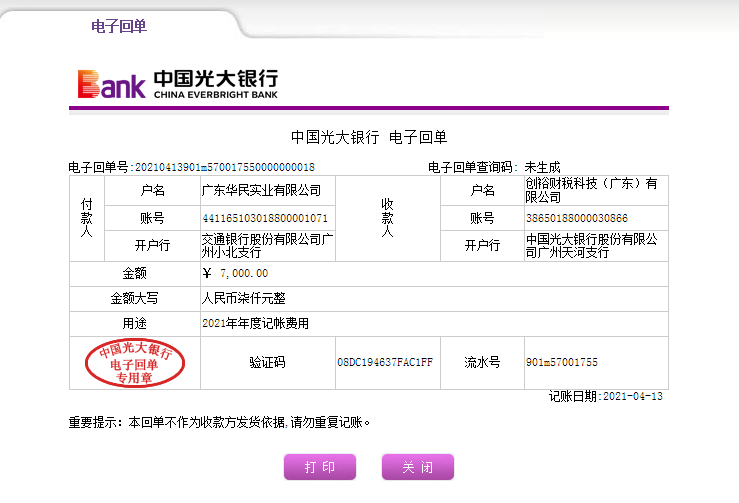Click the 打印 (print) button
The height and width of the screenshot is (503, 739).
pos(320,467)
